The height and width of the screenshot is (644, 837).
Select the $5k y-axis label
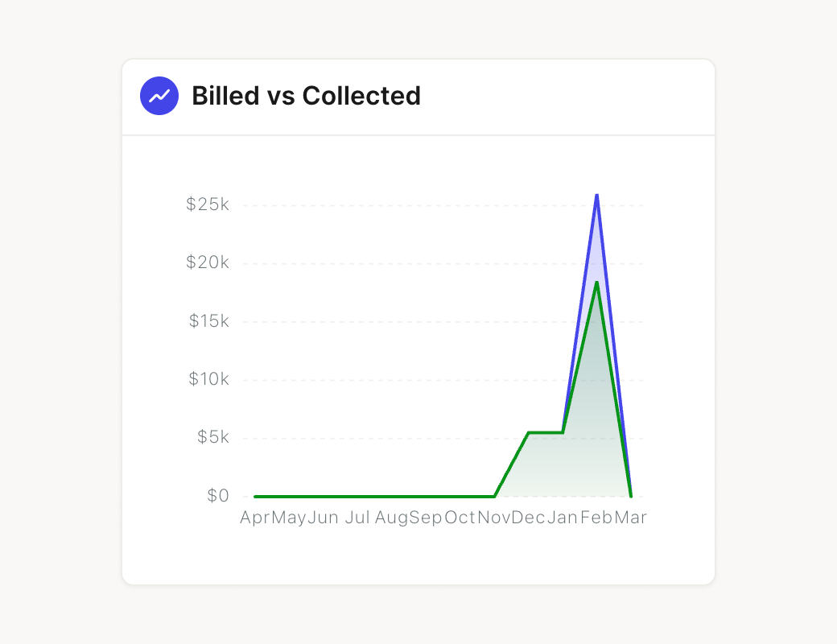(x=212, y=438)
